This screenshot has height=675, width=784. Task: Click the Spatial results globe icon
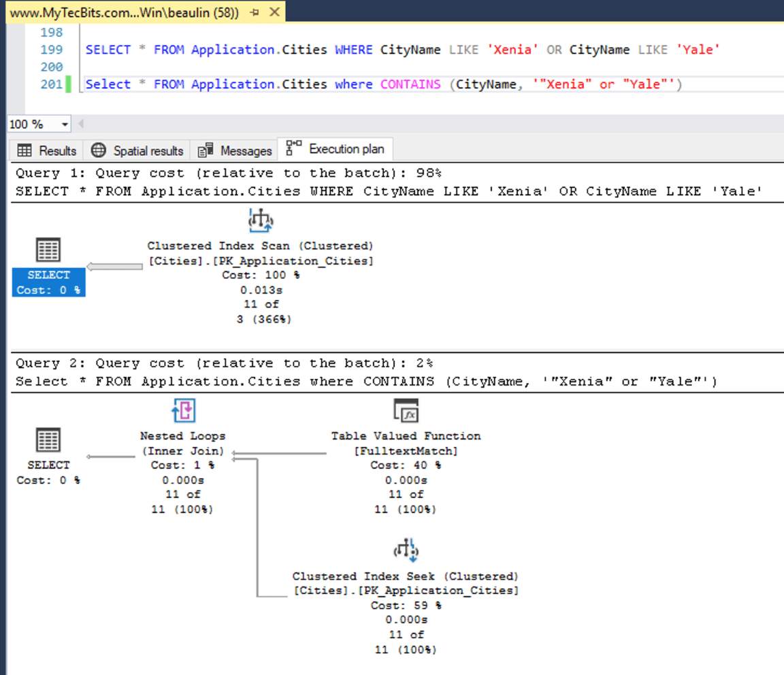point(99,150)
